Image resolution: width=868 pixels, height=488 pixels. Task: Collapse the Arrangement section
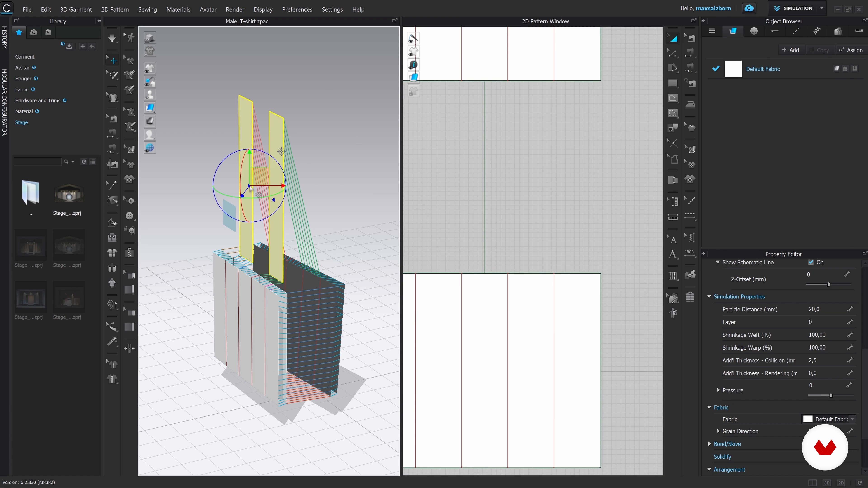pos(709,469)
